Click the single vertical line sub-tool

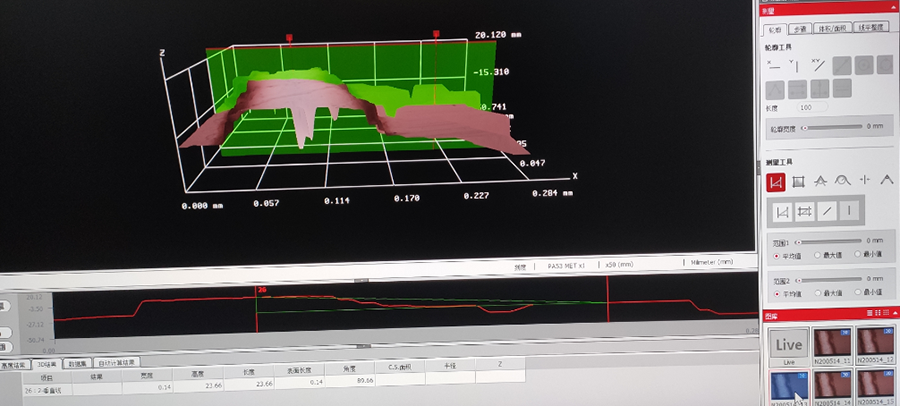coord(849,212)
